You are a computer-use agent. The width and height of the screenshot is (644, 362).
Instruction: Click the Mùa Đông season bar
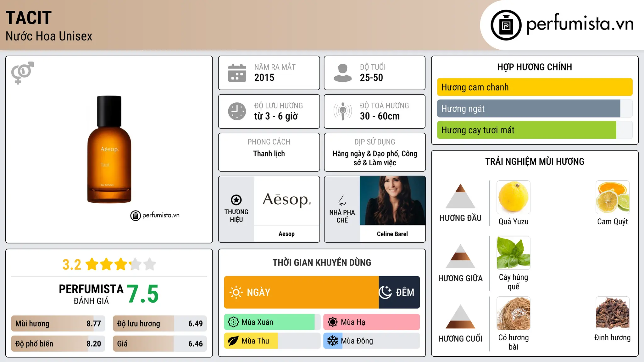coord(372,341)
